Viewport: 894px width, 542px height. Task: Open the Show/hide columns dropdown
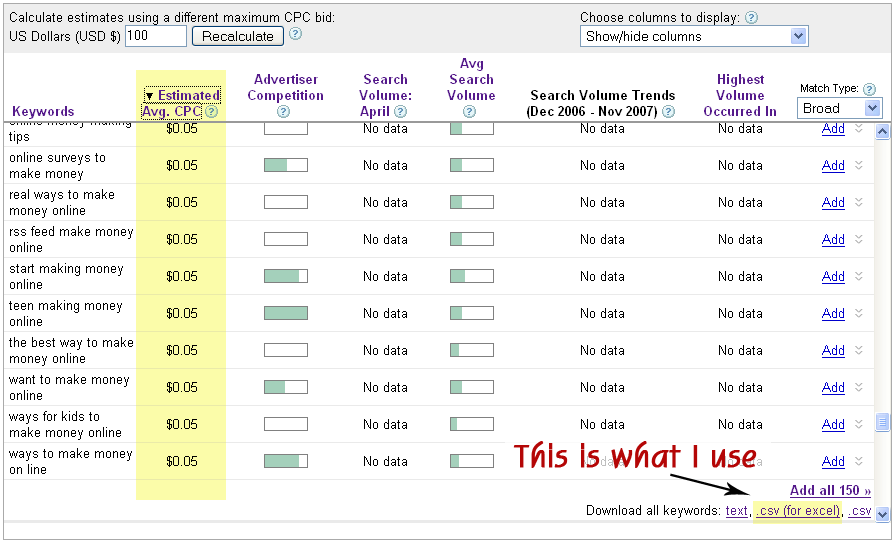coord(694,36)
